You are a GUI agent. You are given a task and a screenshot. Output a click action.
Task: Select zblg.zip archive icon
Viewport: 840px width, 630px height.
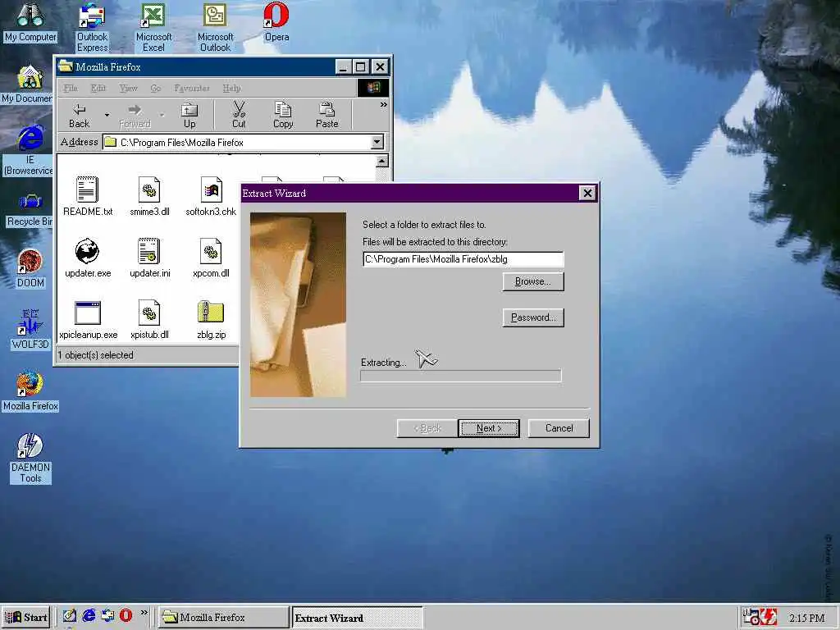pos(211,319)
